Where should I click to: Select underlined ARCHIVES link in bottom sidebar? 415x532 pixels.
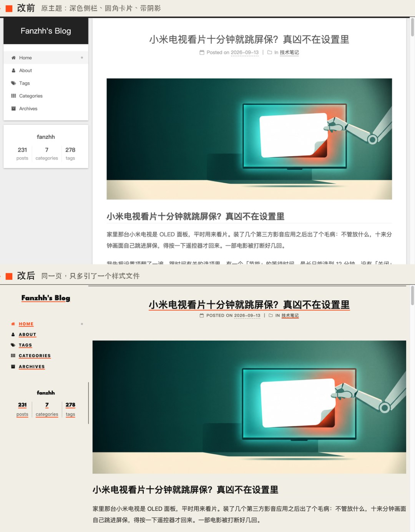[32, 367]
